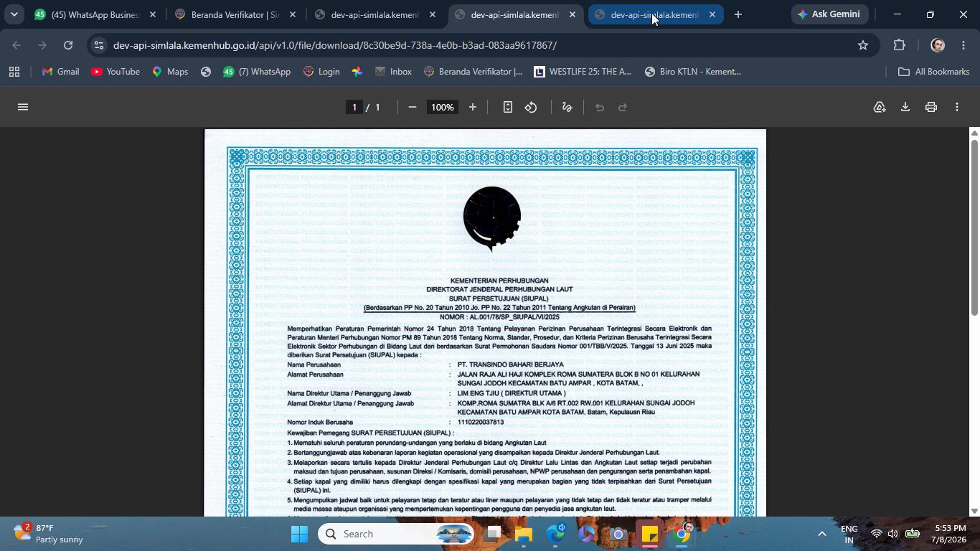The height and width of the screenshot is (551, 980).
Task: Open the weather widget showing 87°F
Action: [49, 534]
